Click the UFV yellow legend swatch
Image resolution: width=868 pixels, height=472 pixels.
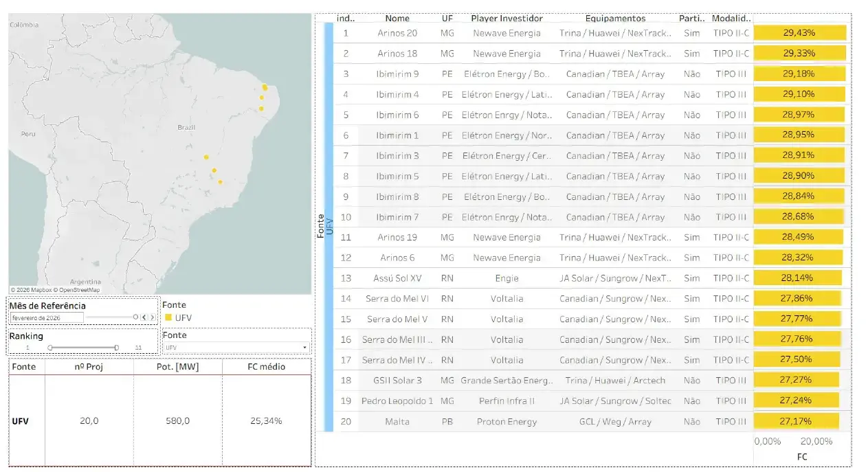[x=168, y=317]
